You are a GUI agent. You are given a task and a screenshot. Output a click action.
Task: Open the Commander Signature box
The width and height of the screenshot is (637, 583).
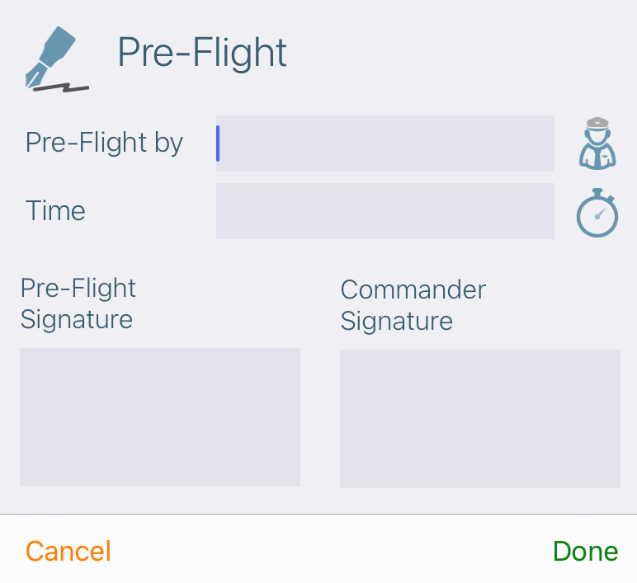coord(480,418)
